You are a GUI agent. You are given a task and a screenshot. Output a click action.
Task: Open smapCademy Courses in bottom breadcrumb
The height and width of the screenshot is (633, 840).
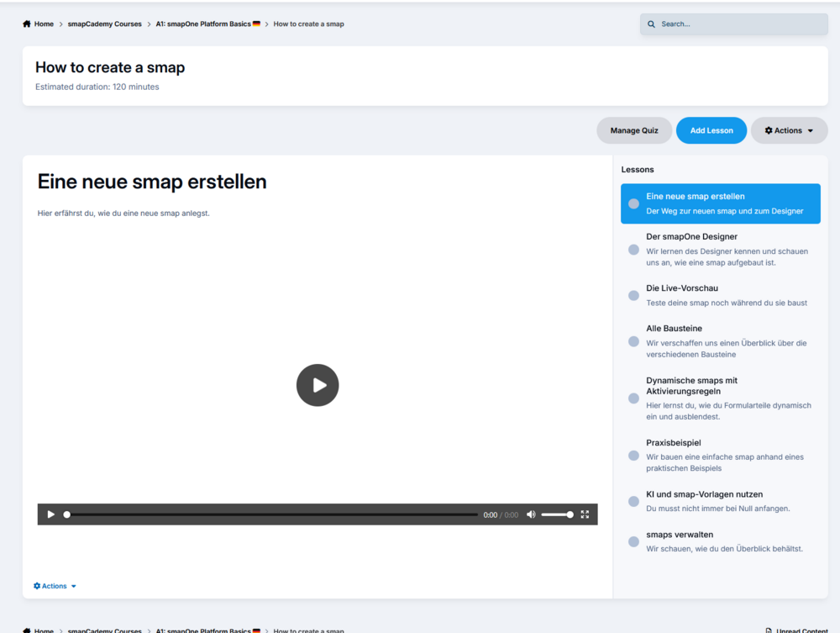[x=104, y=630]
